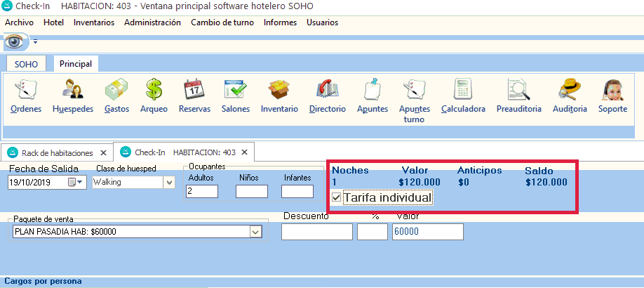This screenshot has width=644, height=288.
Task: Close the Check-In HABITACION 403 tab
Action: [244, 152]
